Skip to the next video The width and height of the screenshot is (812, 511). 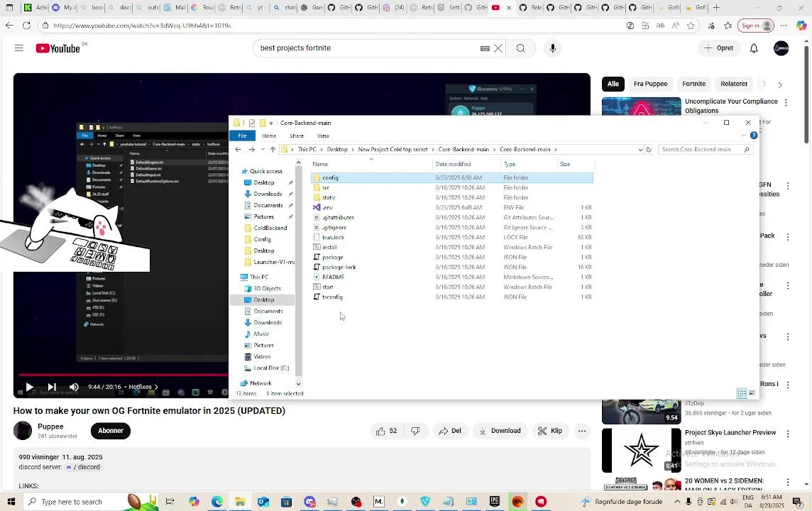52,387
